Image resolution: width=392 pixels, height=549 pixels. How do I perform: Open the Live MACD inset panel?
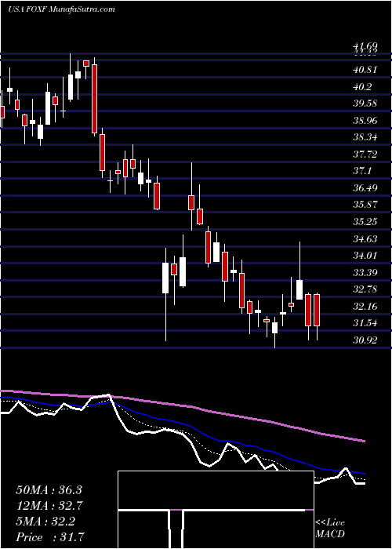pos(216,510)
